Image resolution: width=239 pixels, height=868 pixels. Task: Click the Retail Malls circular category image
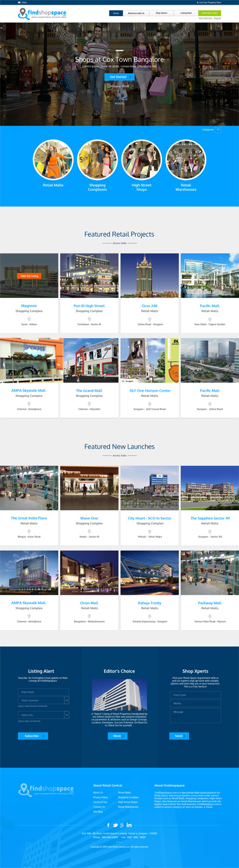click(x=53, y=160)
